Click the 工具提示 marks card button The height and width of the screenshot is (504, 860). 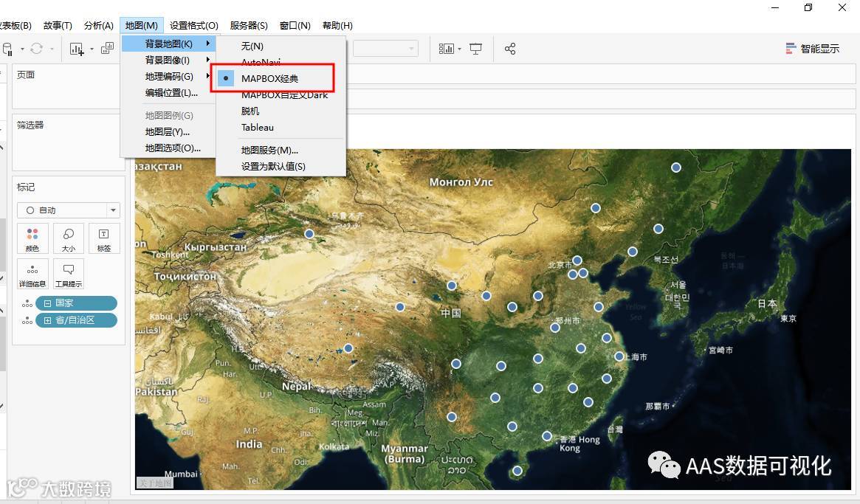tap(69, 274)
